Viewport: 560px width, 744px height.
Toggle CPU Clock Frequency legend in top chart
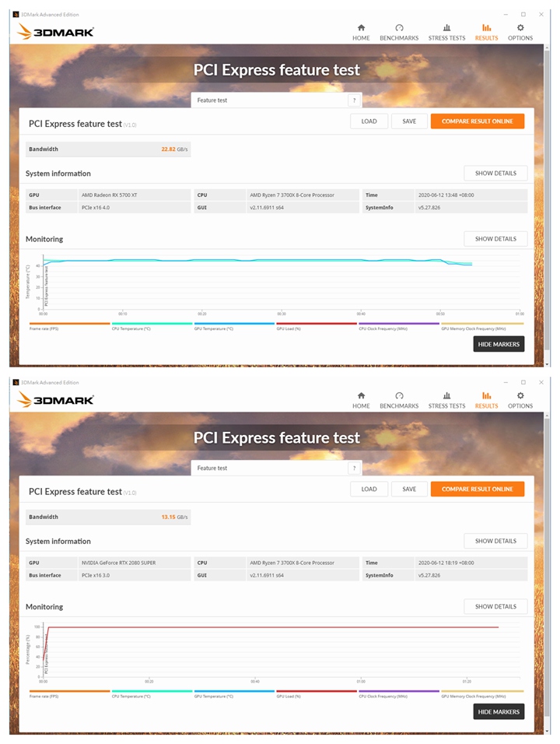[x=399, y=326]
